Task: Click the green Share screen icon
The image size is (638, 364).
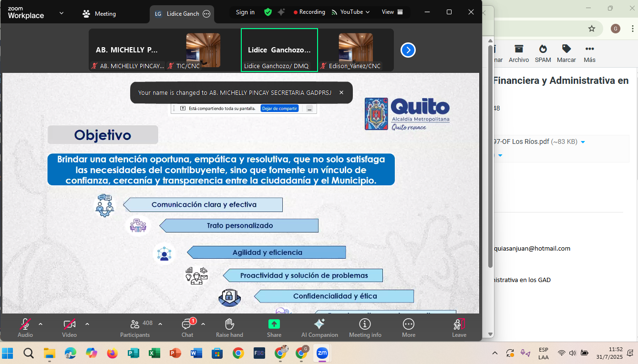Action: point(274,324)
